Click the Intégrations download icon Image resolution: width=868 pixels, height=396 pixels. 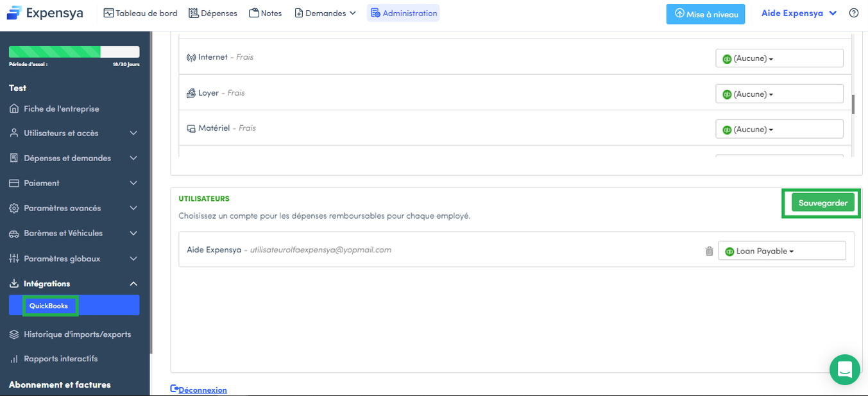(x=14, y=284)
